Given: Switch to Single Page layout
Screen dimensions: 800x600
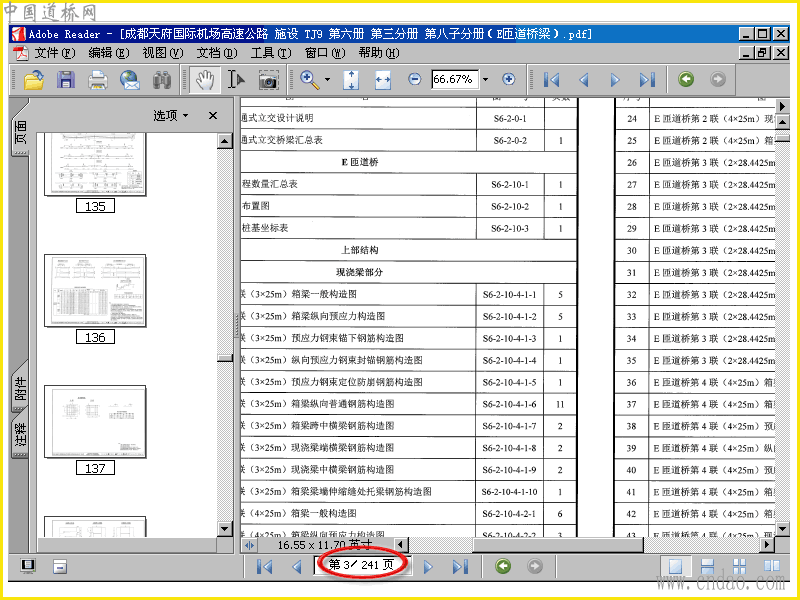Looking at the screenshot, I should click(676, 566).
